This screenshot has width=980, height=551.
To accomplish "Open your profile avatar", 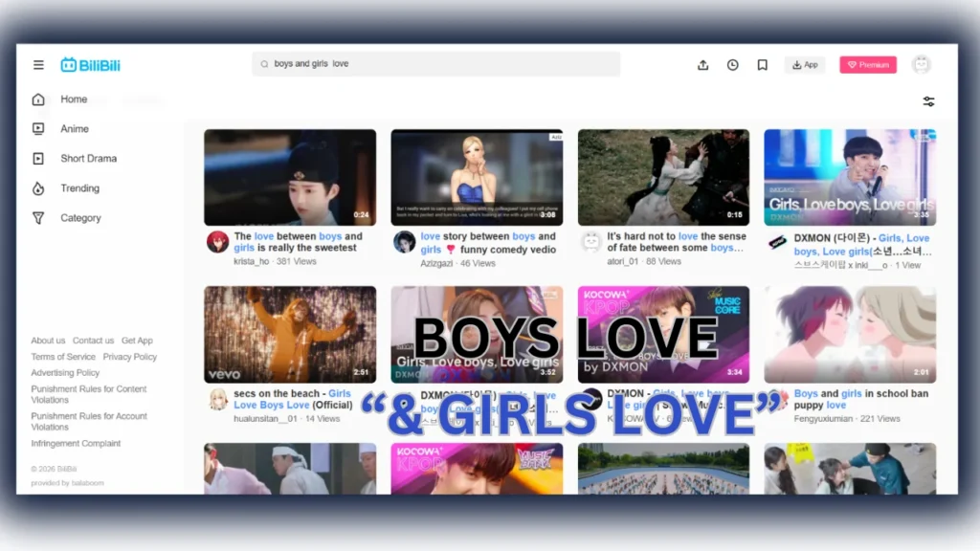I will 921,64.
